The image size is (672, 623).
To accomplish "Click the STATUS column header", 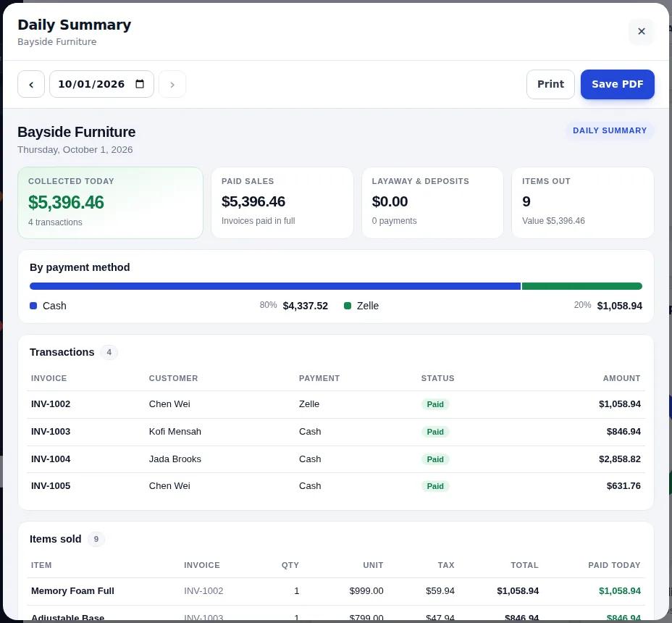I will point(437,378).
